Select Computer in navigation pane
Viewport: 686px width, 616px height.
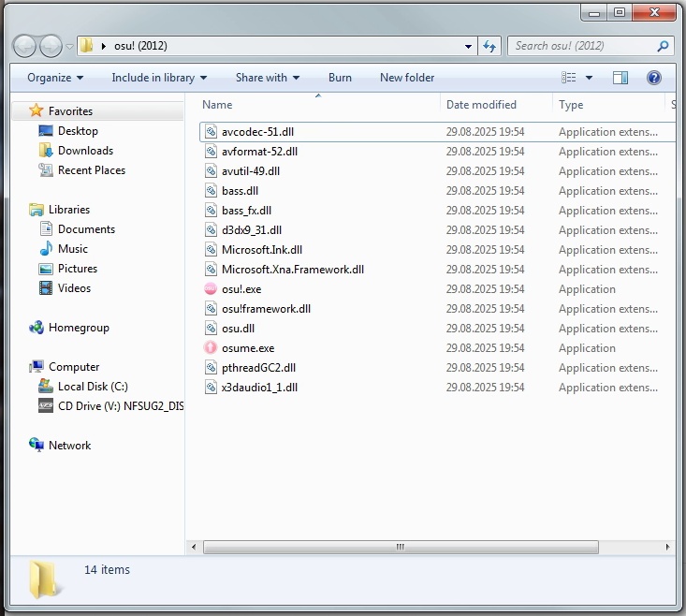[74, 367]
